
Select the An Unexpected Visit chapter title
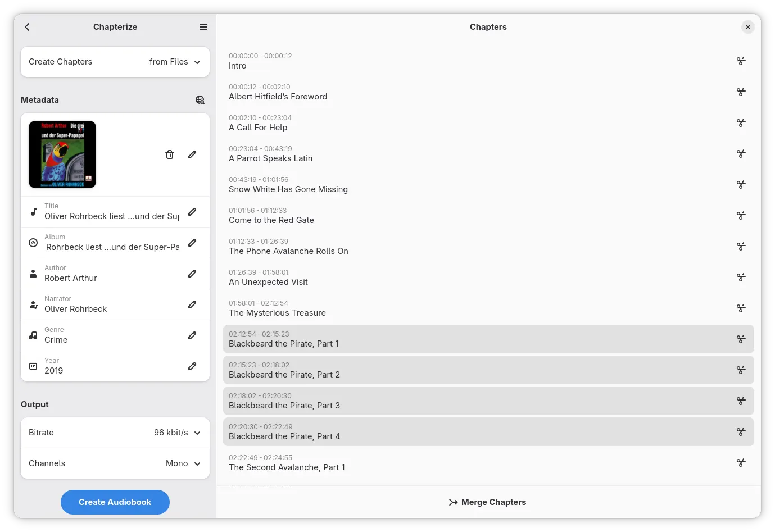(268, 282)
